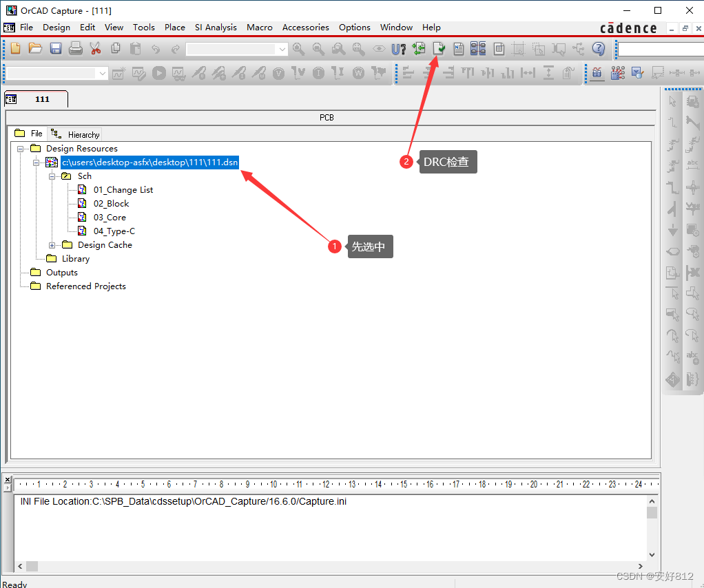Print using the printer icon
The height and width of the screenshot is (588, 704).
coord(76,48)
